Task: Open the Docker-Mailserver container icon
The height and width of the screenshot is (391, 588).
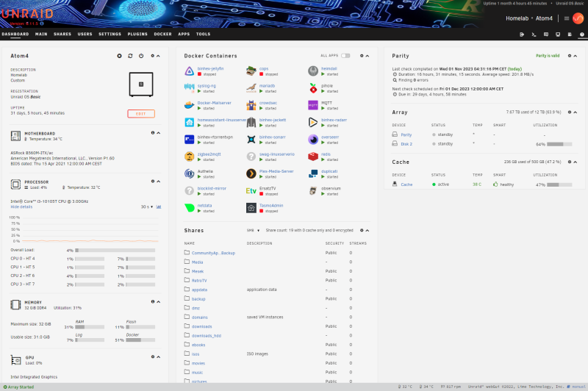Action: click(x=190, y=105)
